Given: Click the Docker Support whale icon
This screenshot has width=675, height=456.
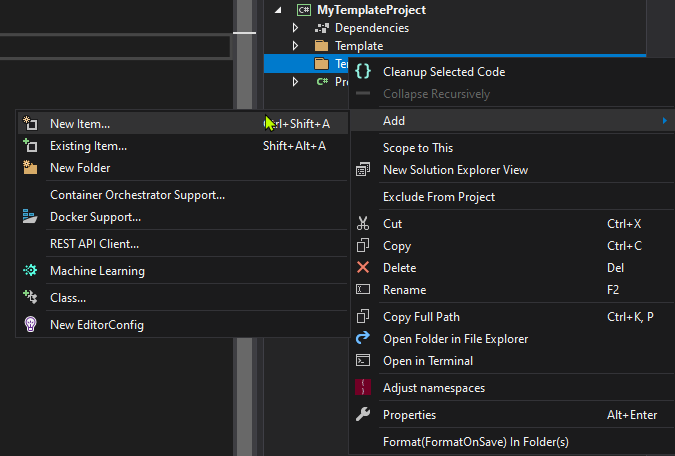Looking at the screenshot, I should 30,217.
